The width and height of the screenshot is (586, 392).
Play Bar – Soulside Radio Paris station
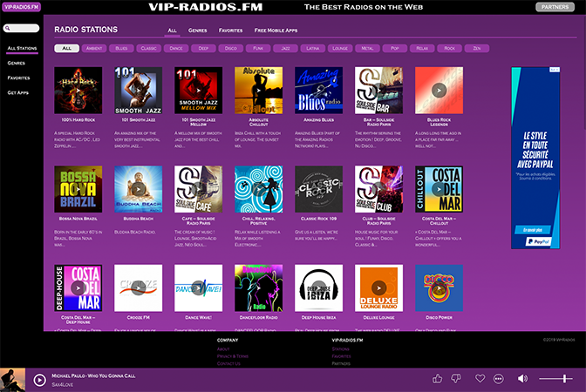tap(379, 91)
